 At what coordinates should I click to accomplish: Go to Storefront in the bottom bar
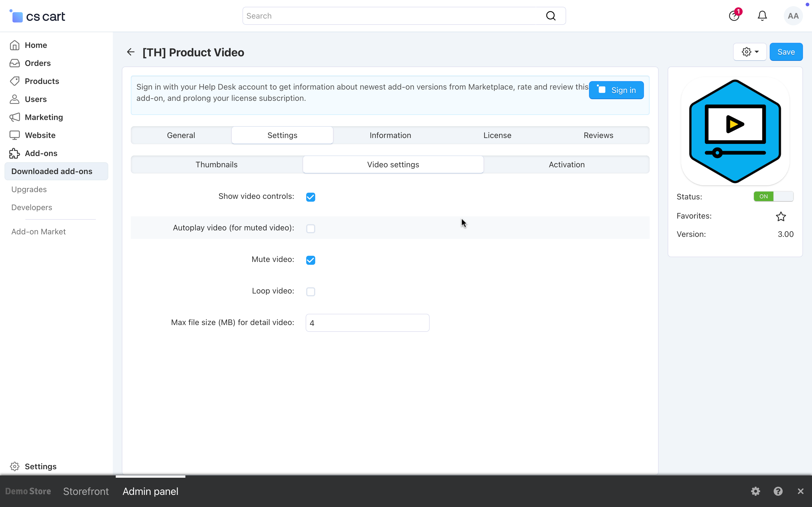pyautogui.click(x=86, y=491)
